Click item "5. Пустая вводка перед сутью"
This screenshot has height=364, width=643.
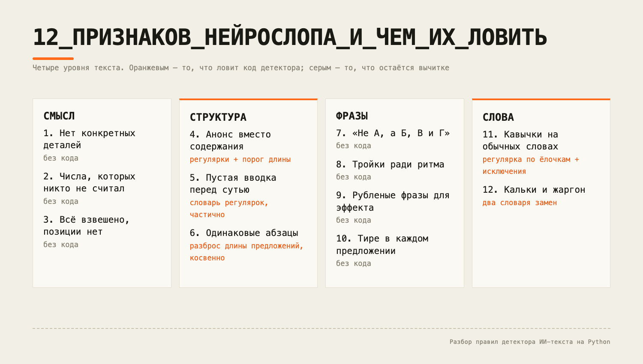pyautogui.click(x=233, y=184)
